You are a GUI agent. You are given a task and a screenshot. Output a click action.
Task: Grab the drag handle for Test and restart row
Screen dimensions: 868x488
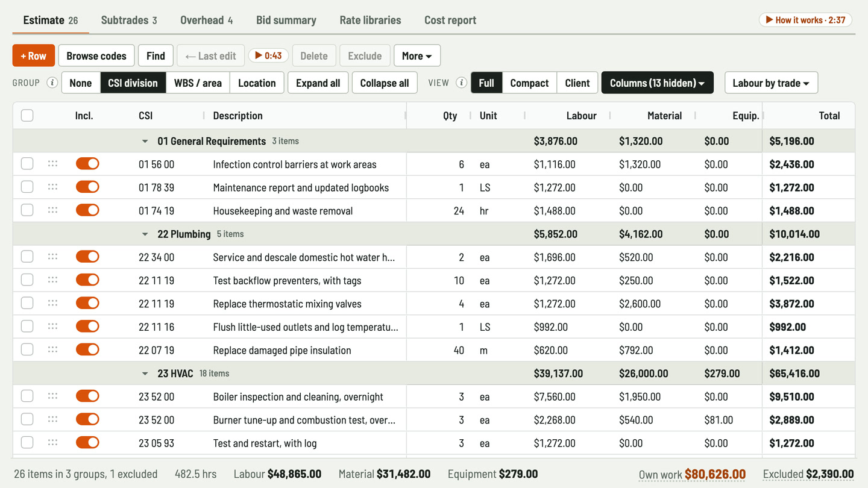tap(52, 443)
